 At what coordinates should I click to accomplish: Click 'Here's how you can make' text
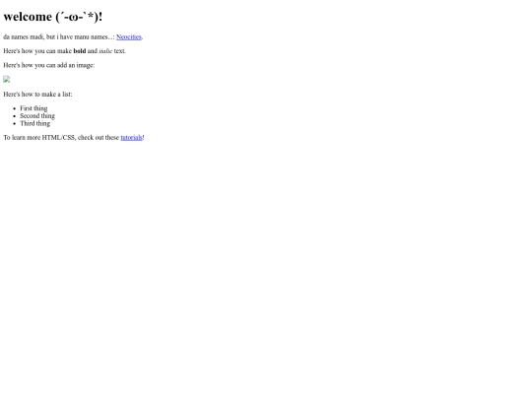click(37, 51)
